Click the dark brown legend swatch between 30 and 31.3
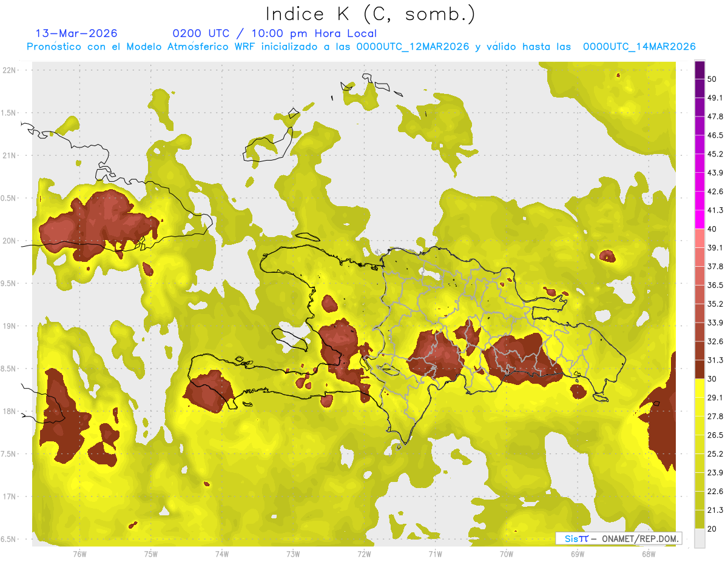 tap(700, 369)
